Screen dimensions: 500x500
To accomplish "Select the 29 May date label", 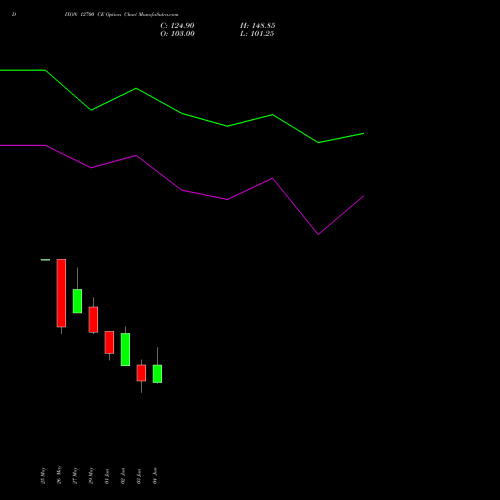I will [x=91, y=475].
